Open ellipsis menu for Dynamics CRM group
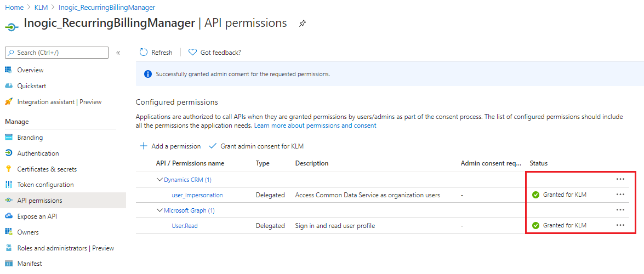Image resolution: width=644 pixels, height=274 pixels. [x=620, y=179]
